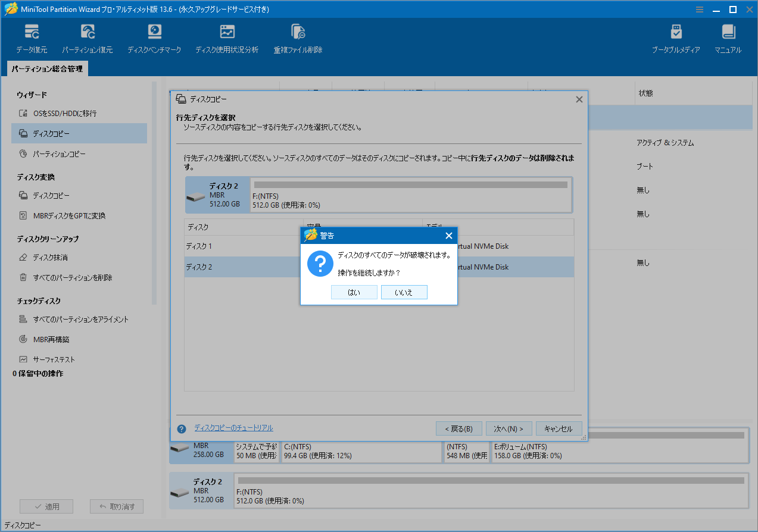Open パーティション復元 (Partition Recovery) tool
The width and height of the screenshot is (758, 532).
pyautogui.click(x=88, y=37)
